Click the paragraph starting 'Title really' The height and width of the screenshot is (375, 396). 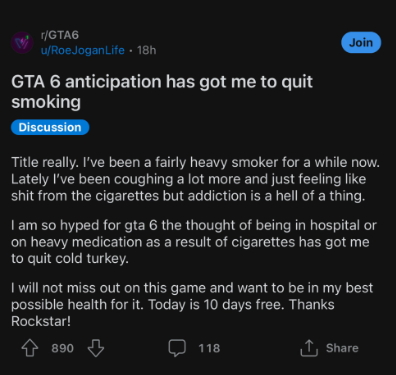coord(195,179)
